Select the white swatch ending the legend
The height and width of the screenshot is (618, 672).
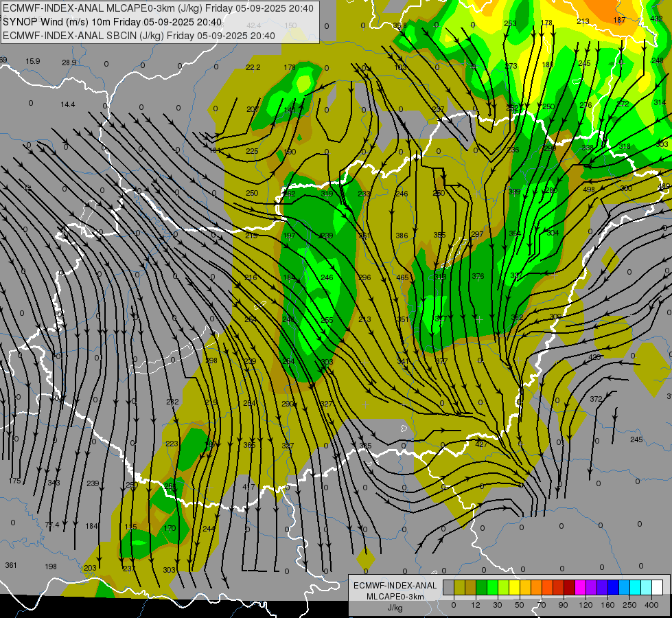click(x=658, y=588)
